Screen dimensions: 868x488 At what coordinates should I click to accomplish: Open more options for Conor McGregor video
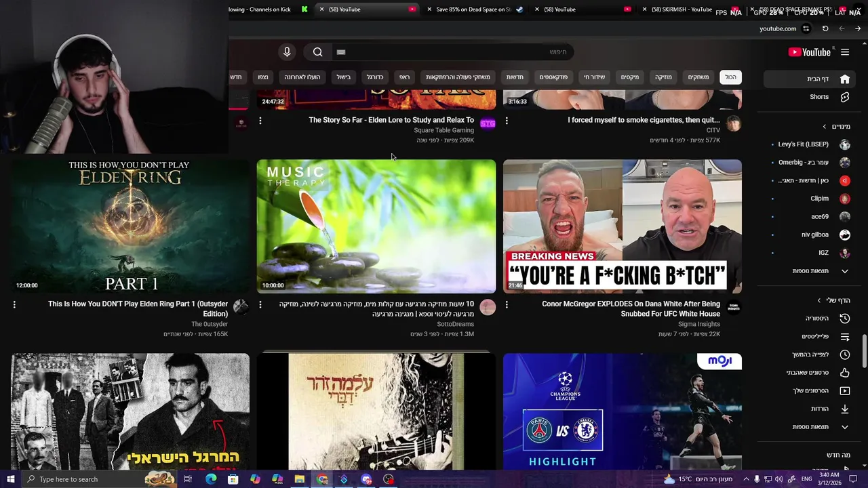pyautogui.click(x=507, y=305)
